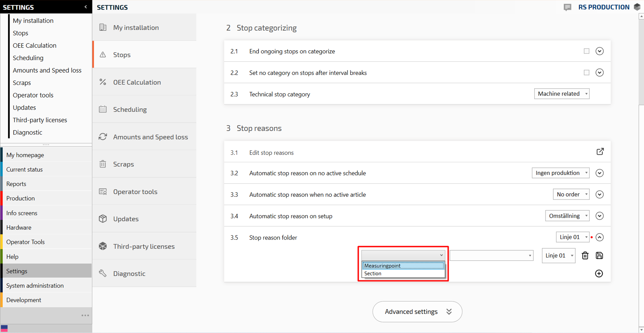The height and width of the screenshot is (333, 644).
Task: Click the chat message icon in header
Action: click(x=567, y=7)
